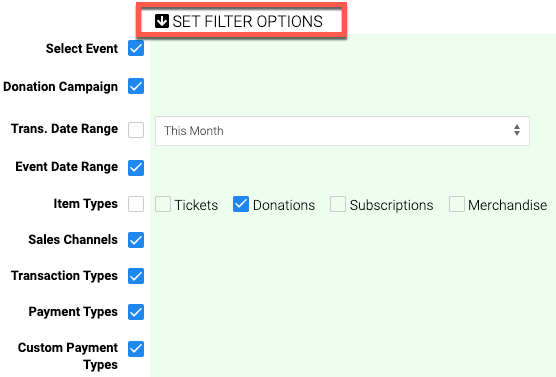The height and width of the screenshot is (377, 556).
Task: Click the Merchandise label text
Action: pos(507,205)
